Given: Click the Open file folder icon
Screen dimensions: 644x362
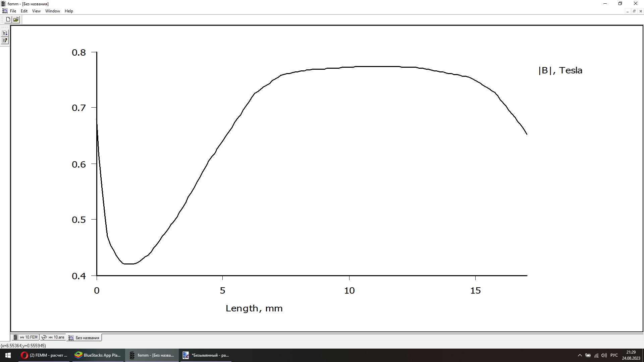Looking at the screenshot, I should 16,19.
